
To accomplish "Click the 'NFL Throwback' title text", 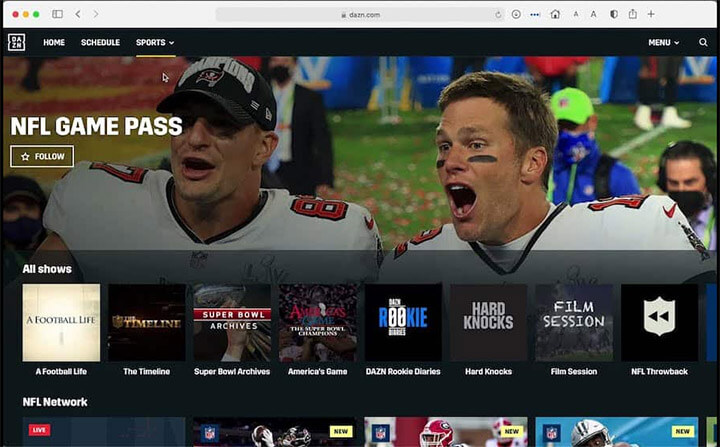I will click(659, 371).
